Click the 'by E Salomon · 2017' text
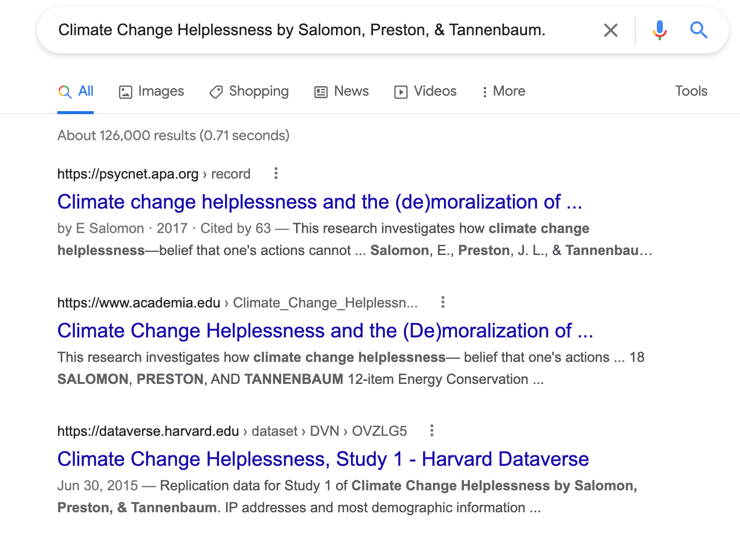740x535 pixels. (x=122, y=228)
